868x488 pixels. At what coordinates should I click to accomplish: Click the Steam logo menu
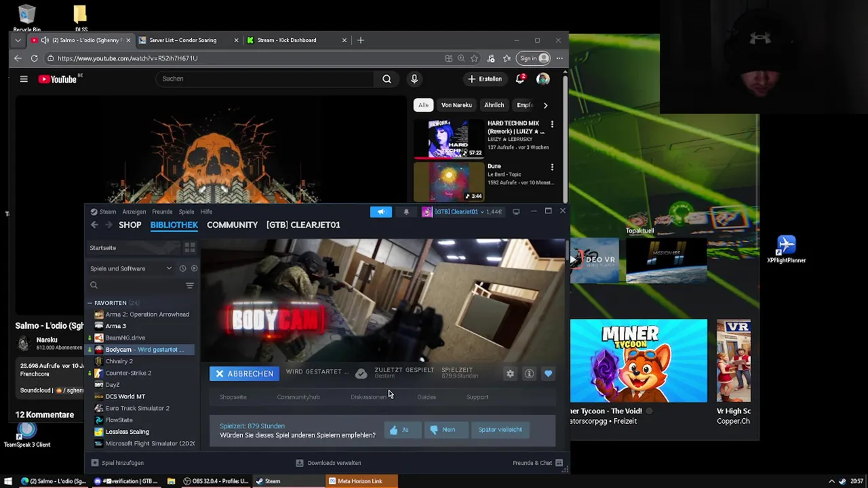(103, 211)
